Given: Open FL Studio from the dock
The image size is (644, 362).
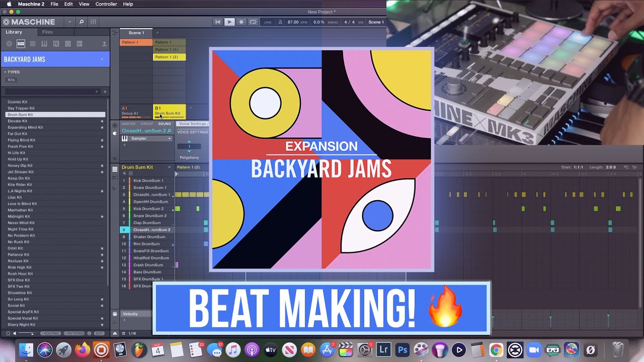Looking at the screenshot, I should point(138,349).
